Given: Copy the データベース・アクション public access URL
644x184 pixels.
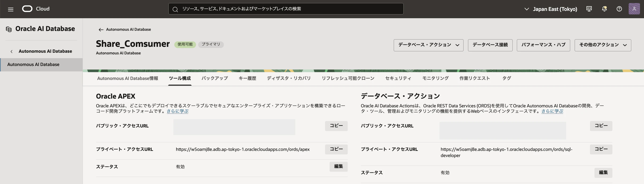Looking at the screenshot, I should point(601,126).
